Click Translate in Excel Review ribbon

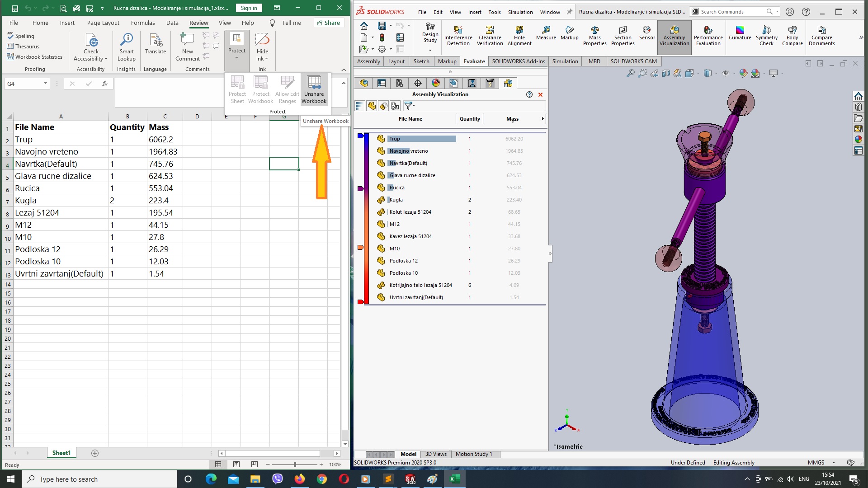[x=156, y=44]
